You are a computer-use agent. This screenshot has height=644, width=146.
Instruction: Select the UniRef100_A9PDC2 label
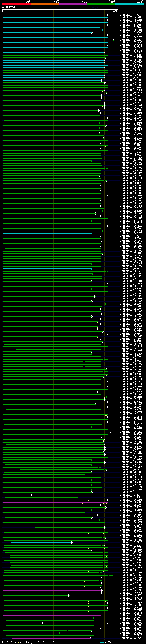(131, 80)
